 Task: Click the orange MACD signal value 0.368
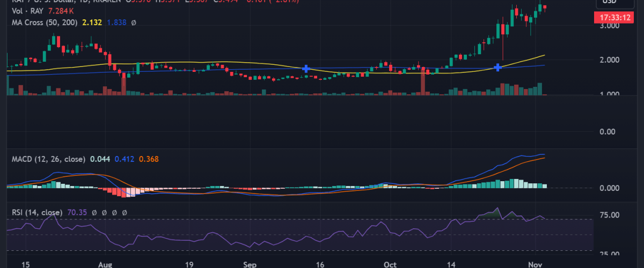pyautogui.click(x=149, y=159)
